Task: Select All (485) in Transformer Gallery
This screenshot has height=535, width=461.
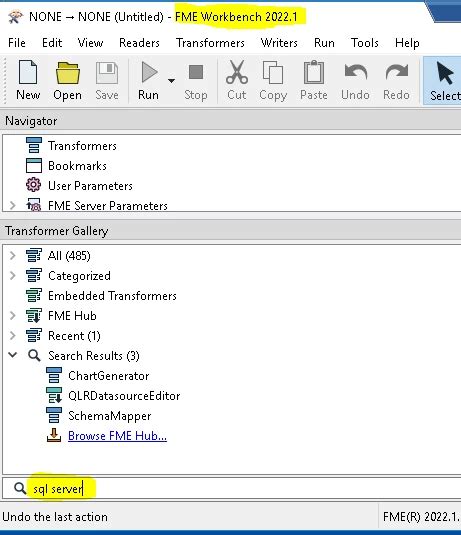Action: click(69, 256)
